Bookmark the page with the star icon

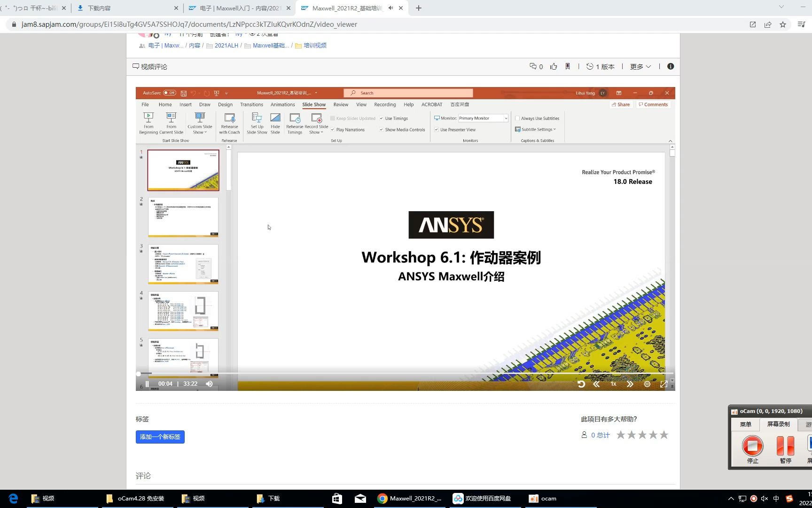tap(783, 24)
